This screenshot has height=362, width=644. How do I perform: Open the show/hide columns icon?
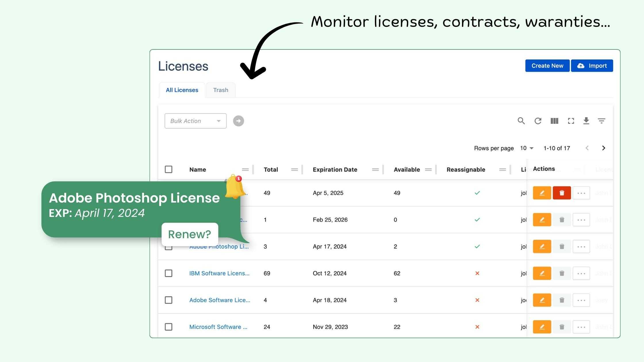554,121
